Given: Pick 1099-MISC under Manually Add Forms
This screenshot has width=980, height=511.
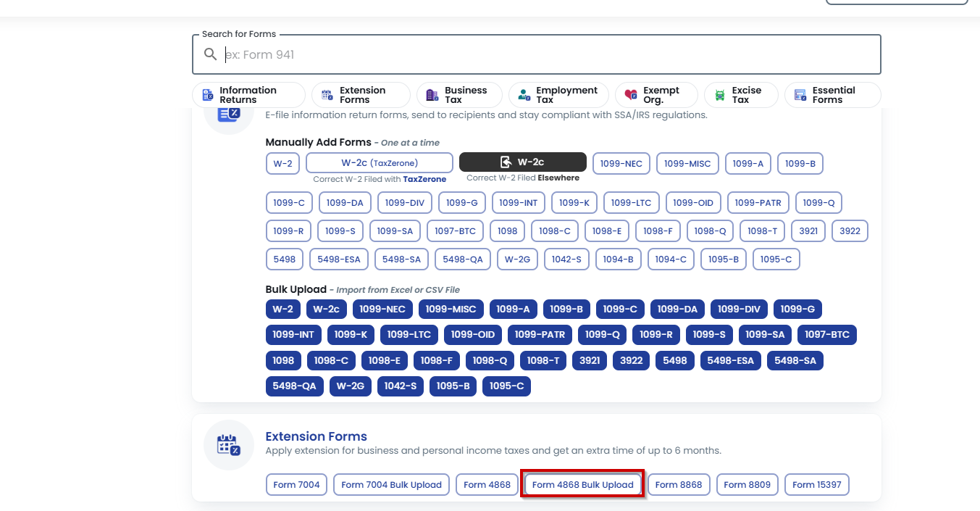Looking at the screenshot, I should 688,163.
